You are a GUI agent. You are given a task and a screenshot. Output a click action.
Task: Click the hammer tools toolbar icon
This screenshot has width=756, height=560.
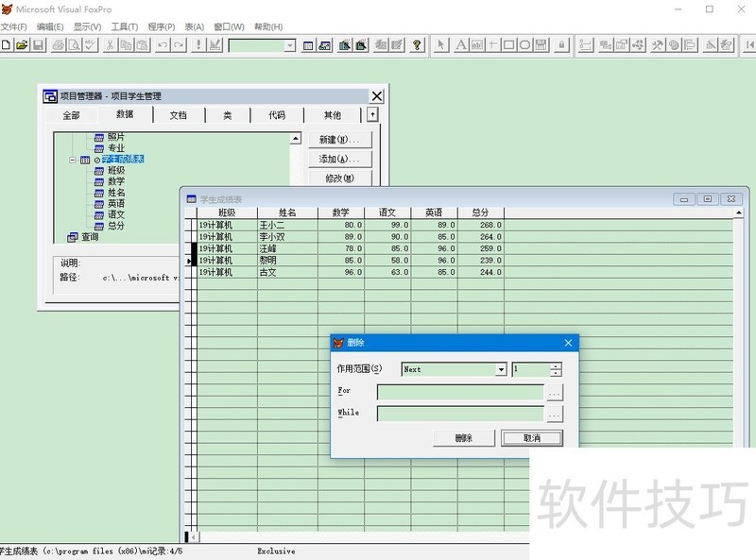[x=657, y=45]
